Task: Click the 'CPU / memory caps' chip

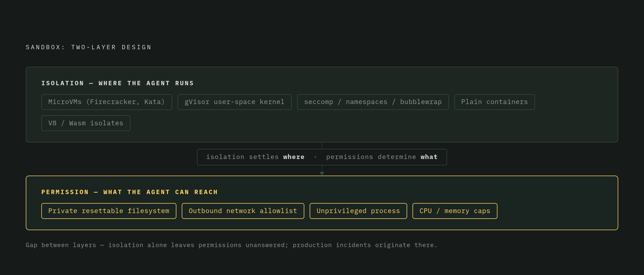Action: [455, 211]
